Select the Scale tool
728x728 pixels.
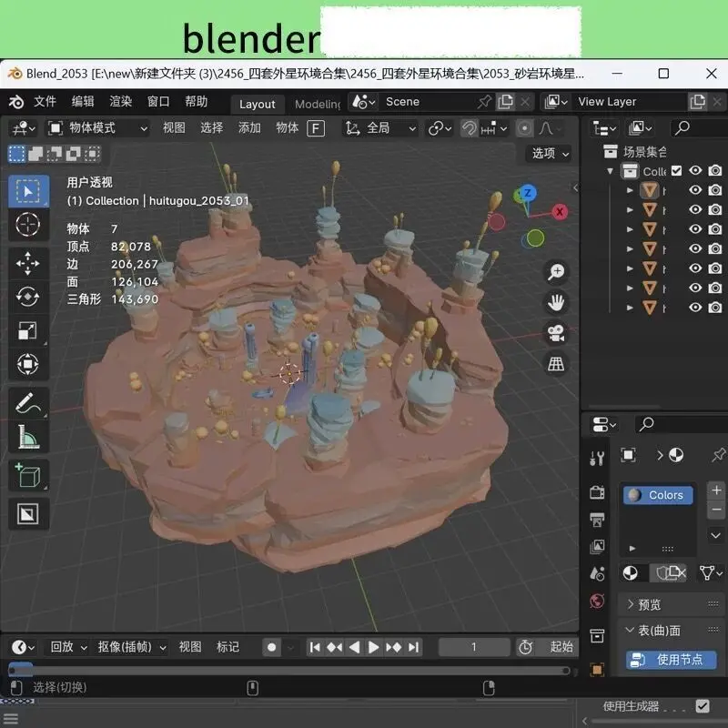pyautogui.click(x=28, y=330)
